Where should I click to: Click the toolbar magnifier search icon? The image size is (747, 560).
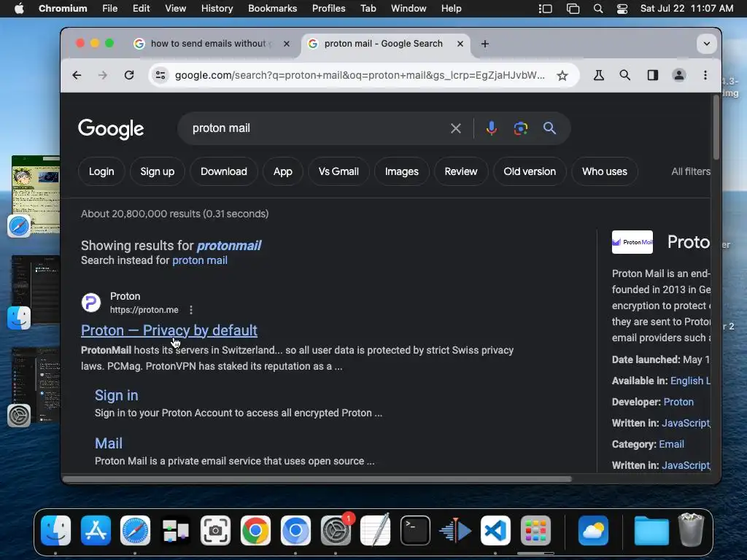pyautogui.click(x=625, y=75)
